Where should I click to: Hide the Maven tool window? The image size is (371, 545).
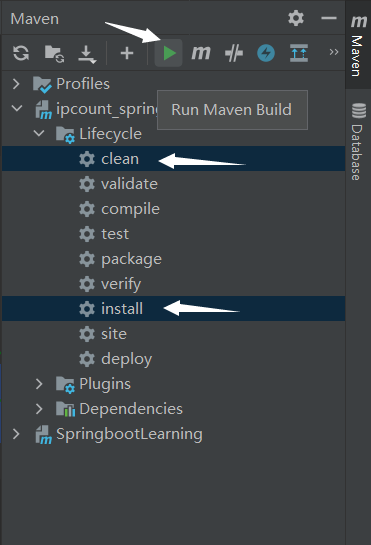point(329,18)
